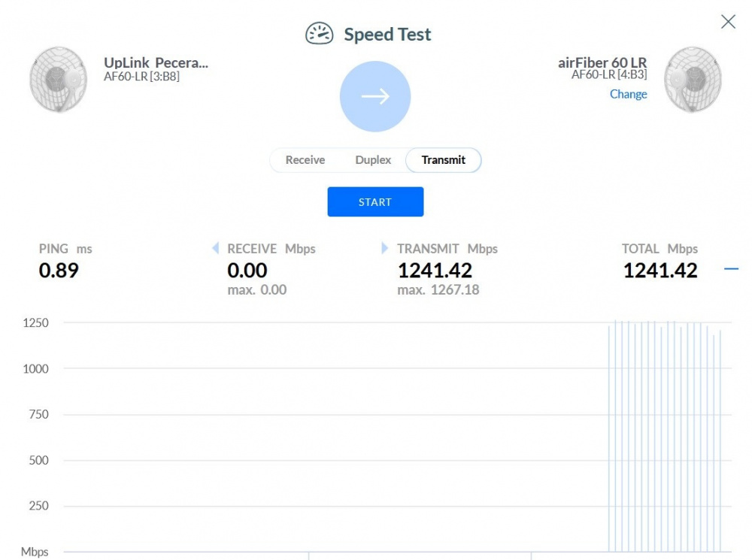Viewport: 752px width, 560px height.
Task: Click the round direction arrow icon
Action: click(375, 96)
